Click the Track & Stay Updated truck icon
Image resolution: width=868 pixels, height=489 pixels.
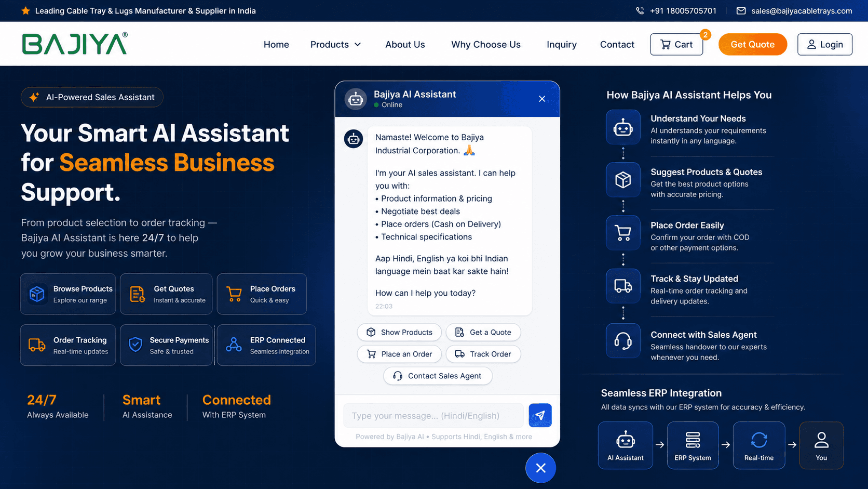tap(623, 286)
